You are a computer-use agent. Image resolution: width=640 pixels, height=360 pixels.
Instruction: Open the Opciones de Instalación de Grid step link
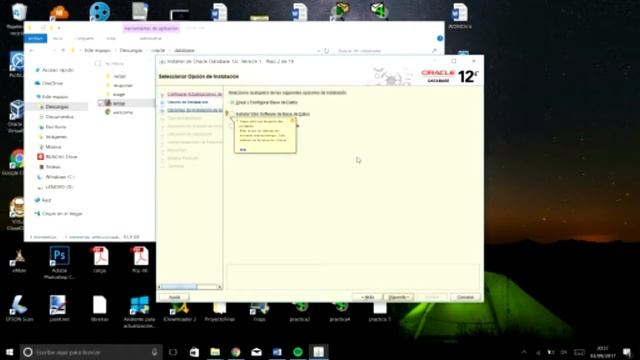click(x=195, y=110)
